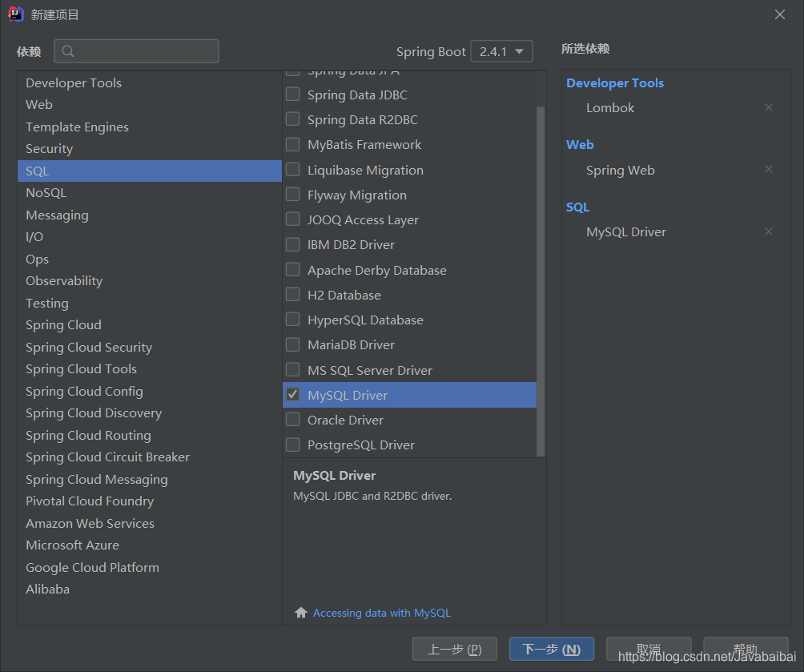The width and height of the screenshot is (804, 672).
Task: Check MariaDB Driver checkbox
Action: tap(293, 344)
